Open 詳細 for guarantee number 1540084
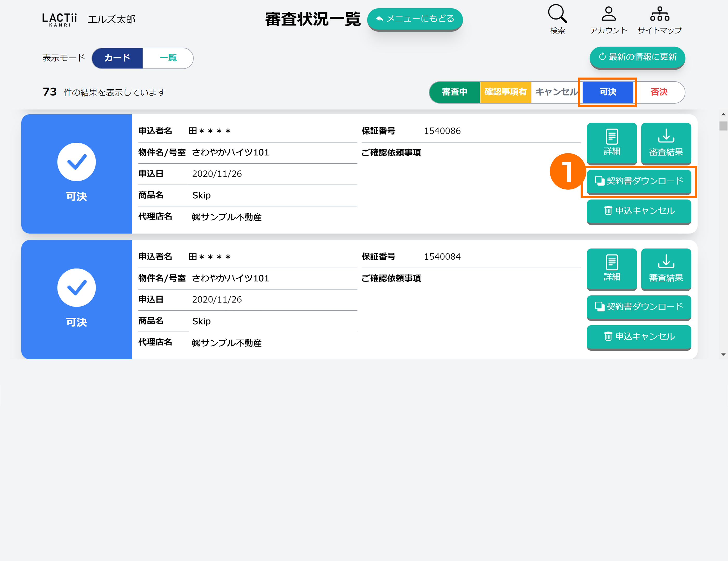728x561 pixels. click(x=611, y=269)
